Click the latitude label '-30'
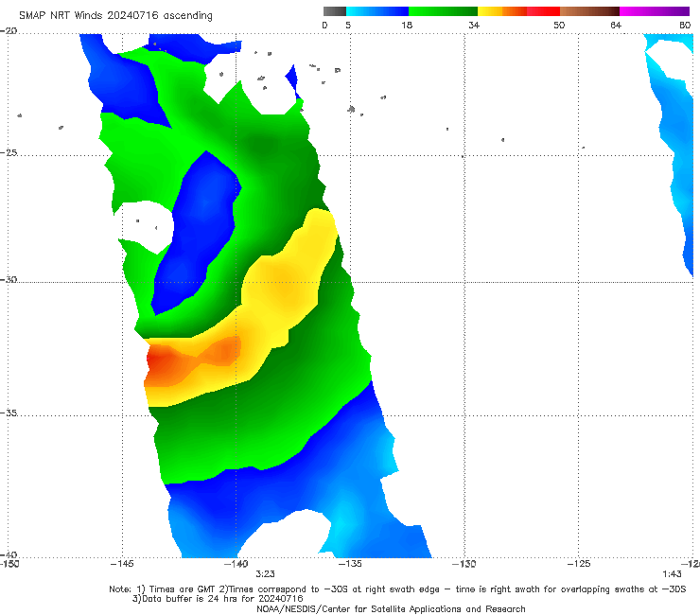This screenshot has width=700, height=615. [9, 279]
